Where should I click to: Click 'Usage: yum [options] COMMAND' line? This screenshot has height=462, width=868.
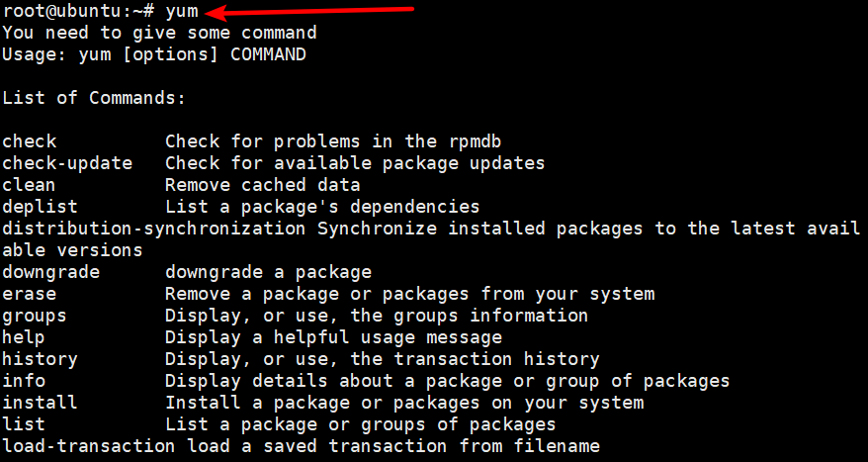(x=154, y=54)
